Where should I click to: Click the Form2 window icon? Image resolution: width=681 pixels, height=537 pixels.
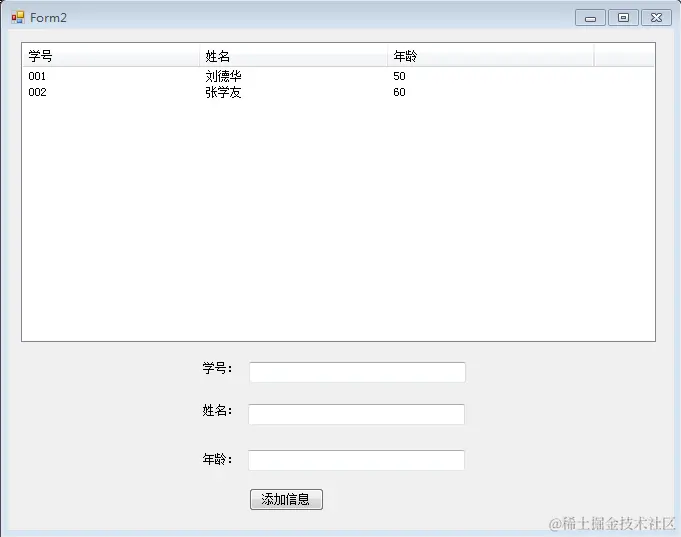(17, 17)
